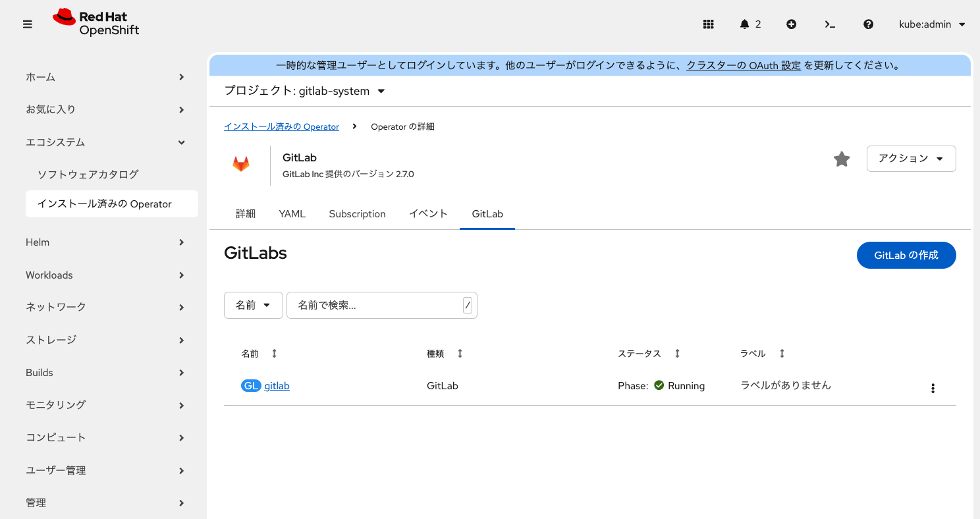Image resolution: width=980 pixels, height=519 pixels.
Task: Toggle the navigation sidebar hamburger icon
Action: pos(27,24)
